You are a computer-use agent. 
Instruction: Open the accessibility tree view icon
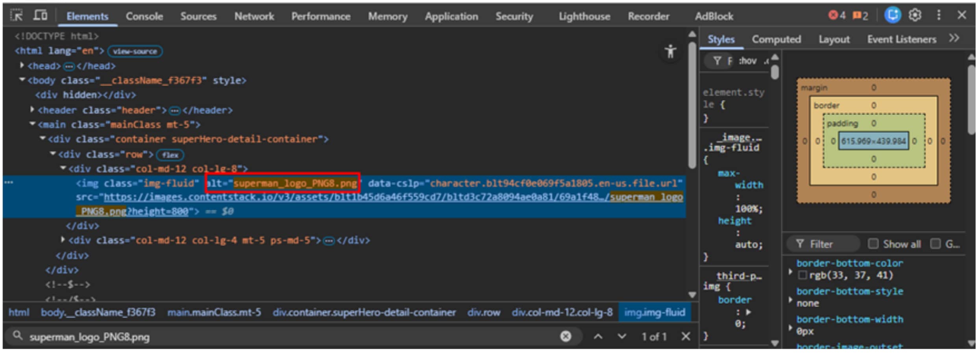coord(670,52)
